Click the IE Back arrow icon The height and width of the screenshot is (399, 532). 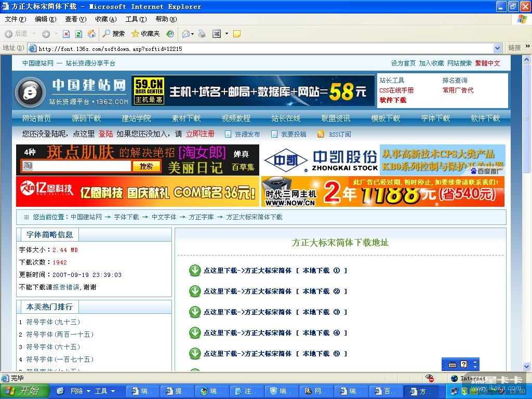(9, 34)
